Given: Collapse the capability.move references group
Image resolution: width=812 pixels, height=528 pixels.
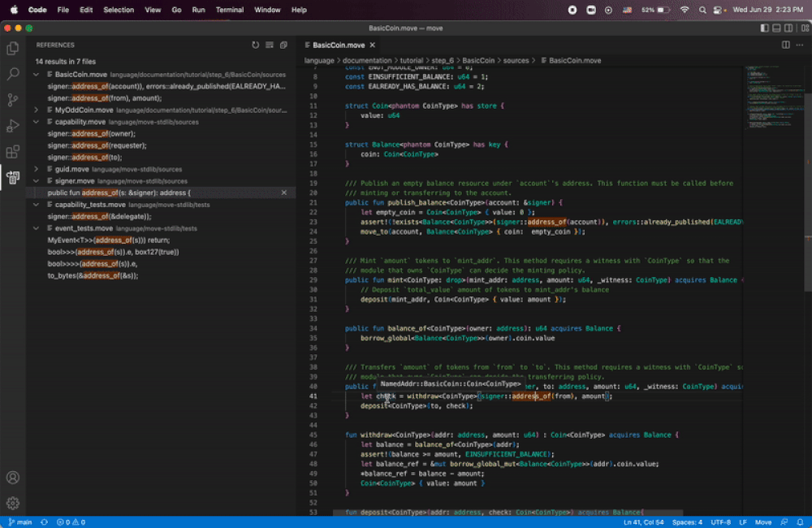Looking at the screenshot, I should 37,122.
